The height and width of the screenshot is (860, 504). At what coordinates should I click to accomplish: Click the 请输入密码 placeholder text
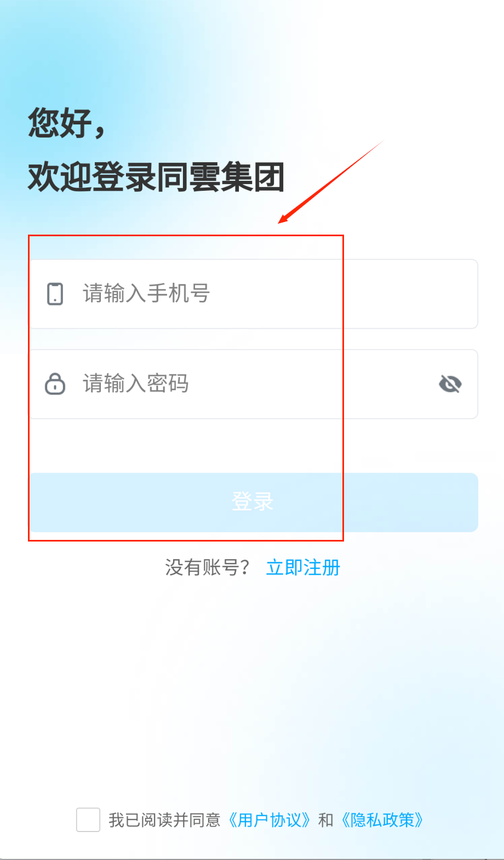tap(136, 383)
